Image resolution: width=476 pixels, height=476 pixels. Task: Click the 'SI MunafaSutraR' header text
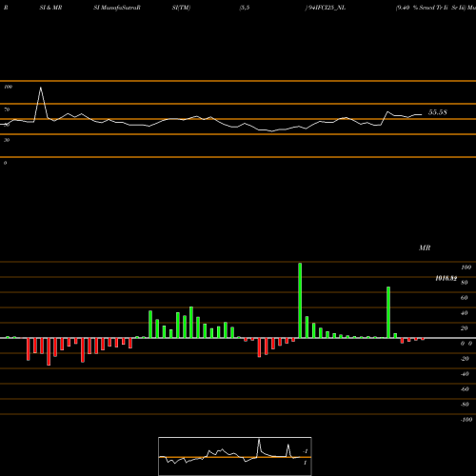pos(117,8)
